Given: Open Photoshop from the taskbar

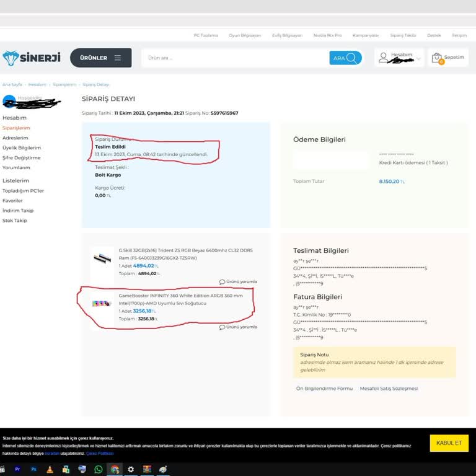Looking at the screenshot, I should coord(33,470).
